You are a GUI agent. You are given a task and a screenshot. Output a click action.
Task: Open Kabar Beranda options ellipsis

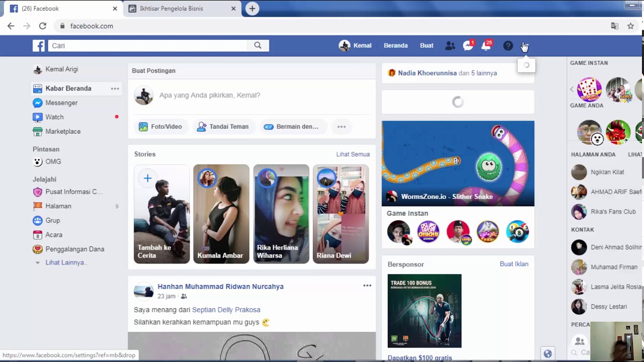(x=115, y=88)
